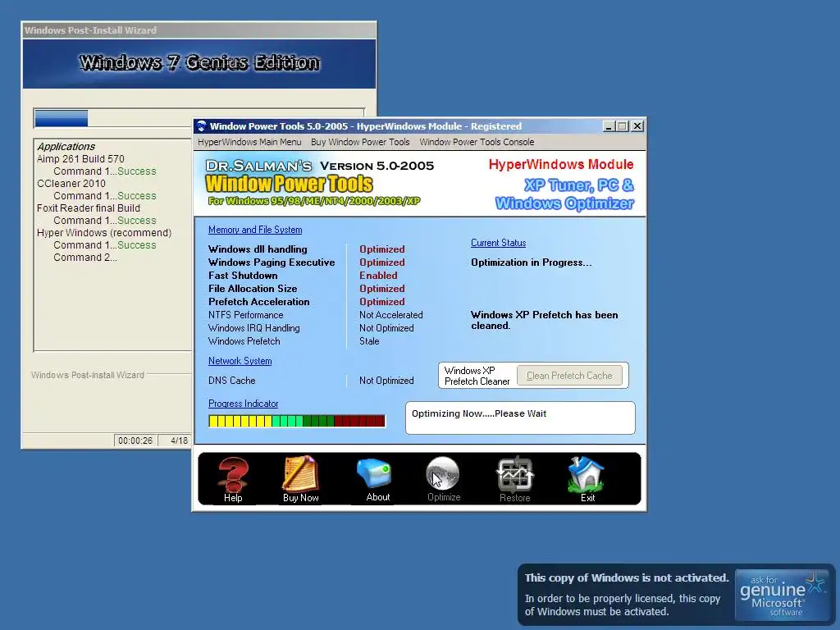The image size is (840, 630).
Task: Click the Windows IRQ Handling label
Action: point(254,328)
